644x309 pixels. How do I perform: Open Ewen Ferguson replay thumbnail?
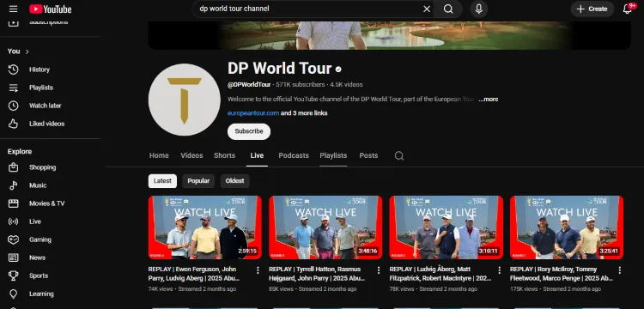point(205,227)
